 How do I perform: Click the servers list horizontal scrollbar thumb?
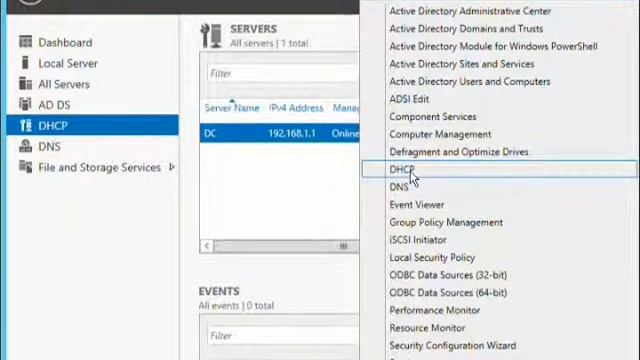pyautogui.click(x=286, y=246)
